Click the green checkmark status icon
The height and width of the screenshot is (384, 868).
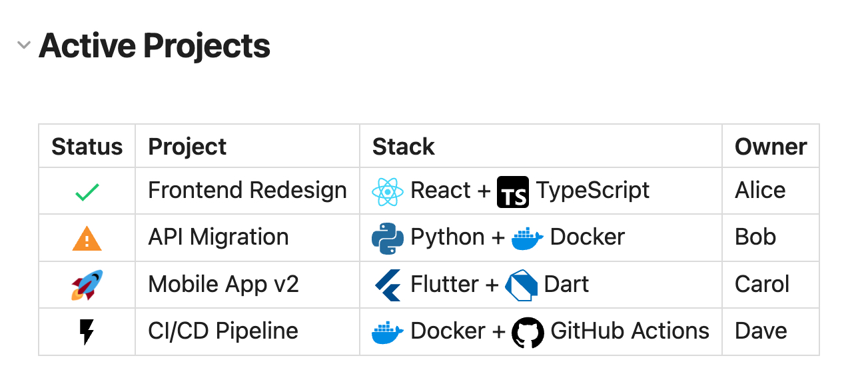[x=87, y=193]
